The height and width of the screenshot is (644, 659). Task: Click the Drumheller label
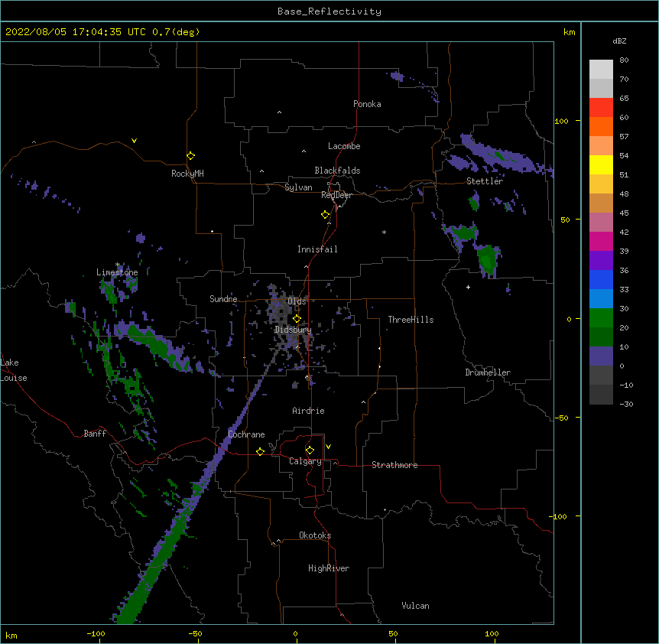pos(488,372)
